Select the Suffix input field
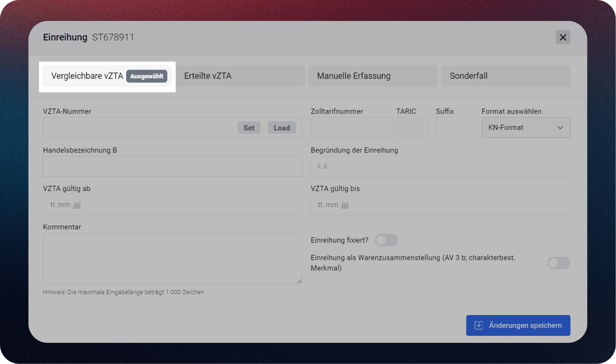The image size is (616, 364). coord(456,127)
